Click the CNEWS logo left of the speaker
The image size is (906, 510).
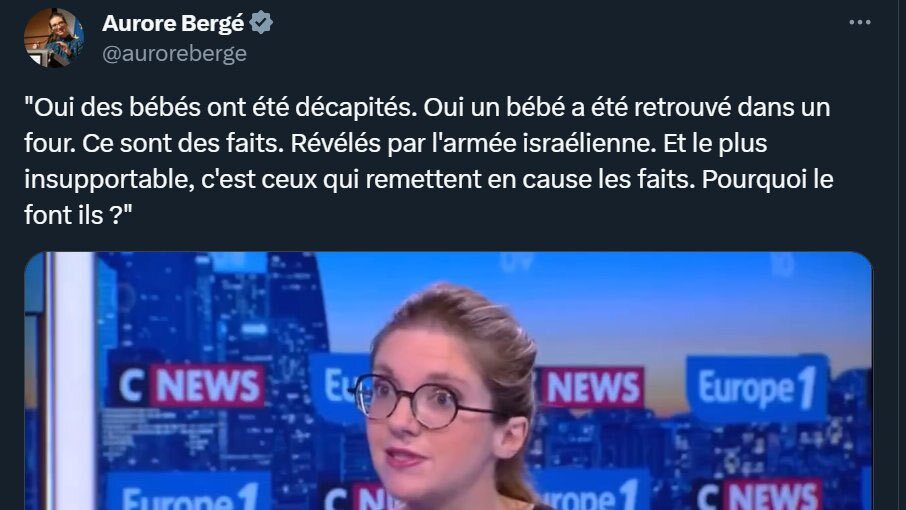coord(191,385)
